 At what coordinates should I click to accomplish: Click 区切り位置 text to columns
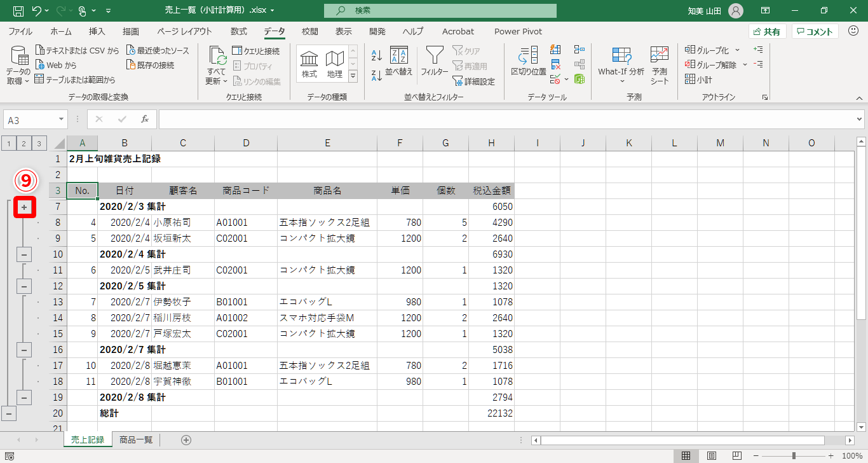(x=529, y=61)
